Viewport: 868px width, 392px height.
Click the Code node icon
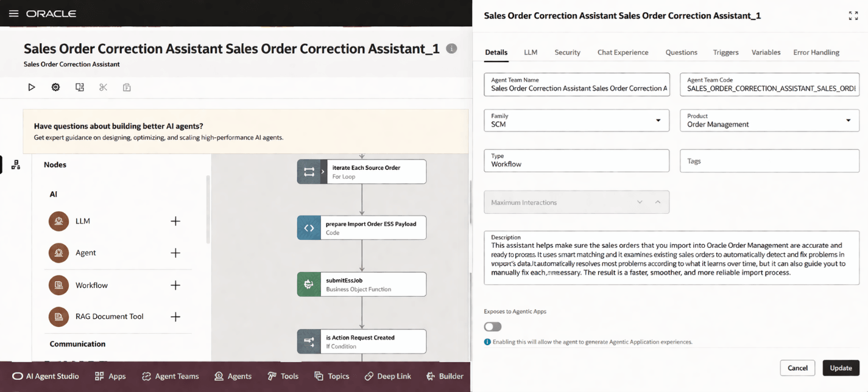point(309,228)
